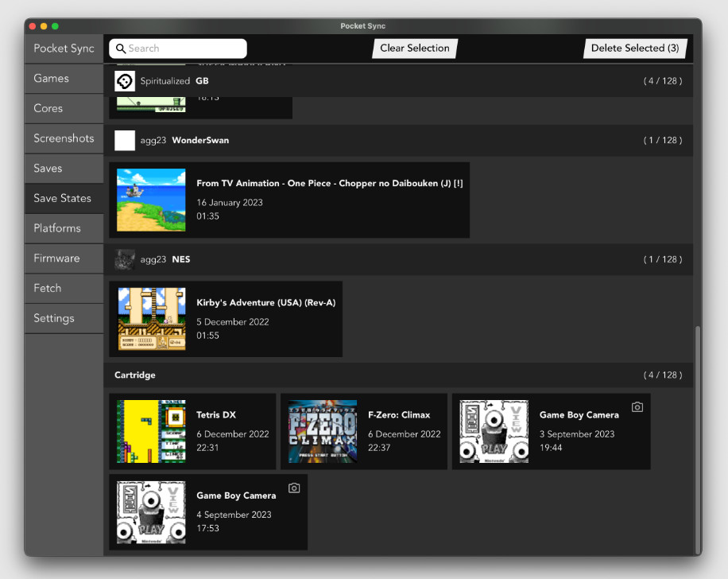The height and width of the screenshot is (579, 728).
Task: Select Game Boy Camera thumbnail dated 3 September
Action: click(494, 431)
